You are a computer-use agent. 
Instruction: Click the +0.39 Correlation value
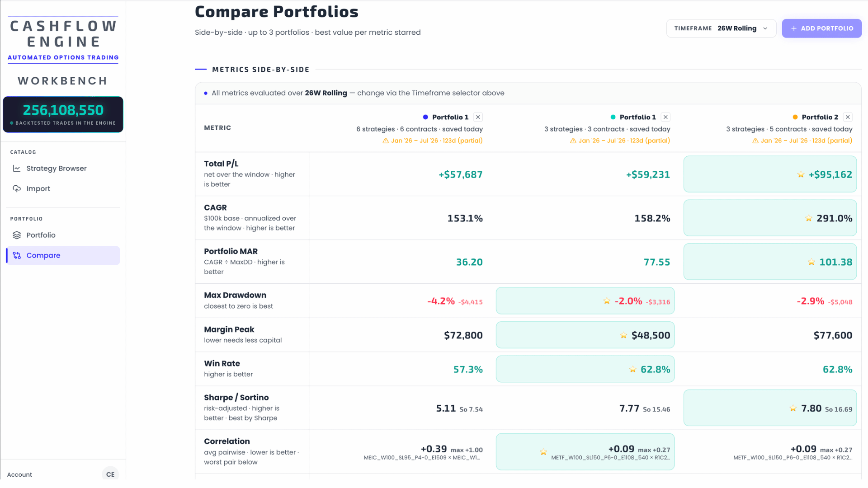pos(434,449)
